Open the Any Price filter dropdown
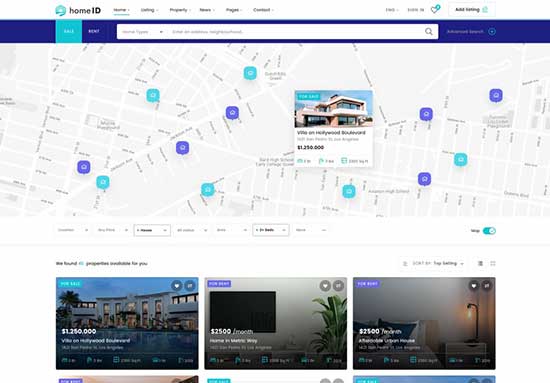The width and height of the screenshot is (550, 383). (x=113, y=230)
